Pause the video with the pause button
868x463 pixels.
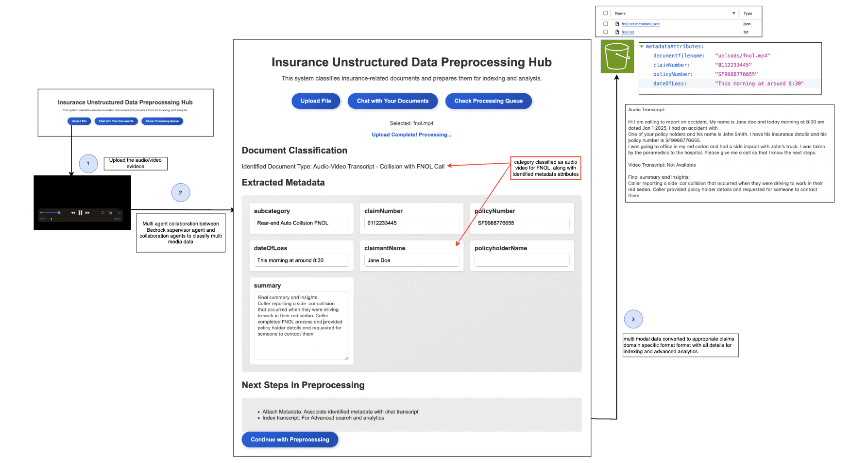click(x=80, y=213)
